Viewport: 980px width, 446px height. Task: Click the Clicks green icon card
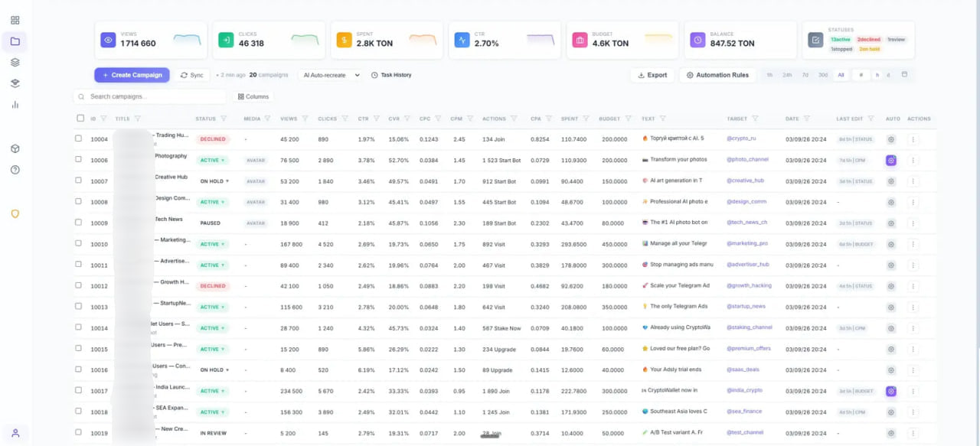(226, 40)
